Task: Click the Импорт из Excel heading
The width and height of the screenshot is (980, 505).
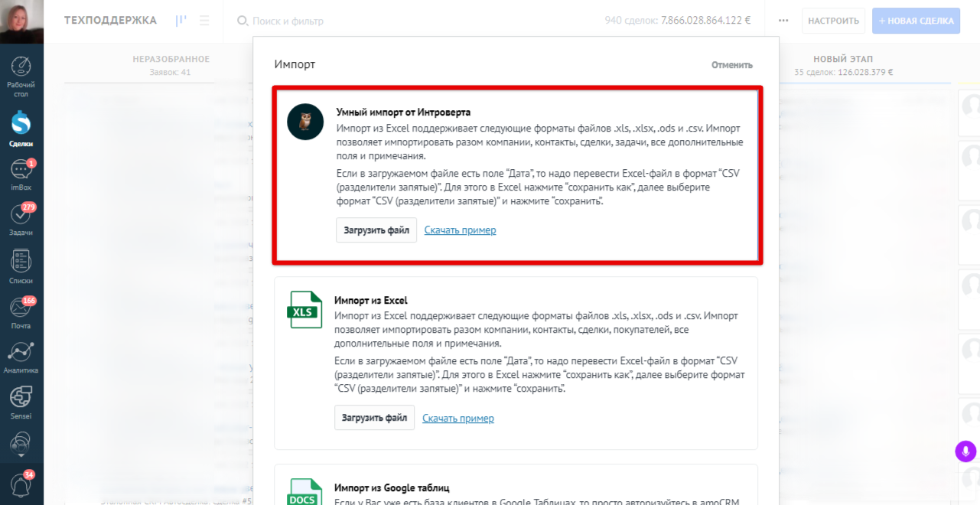Action: [371, 300]
